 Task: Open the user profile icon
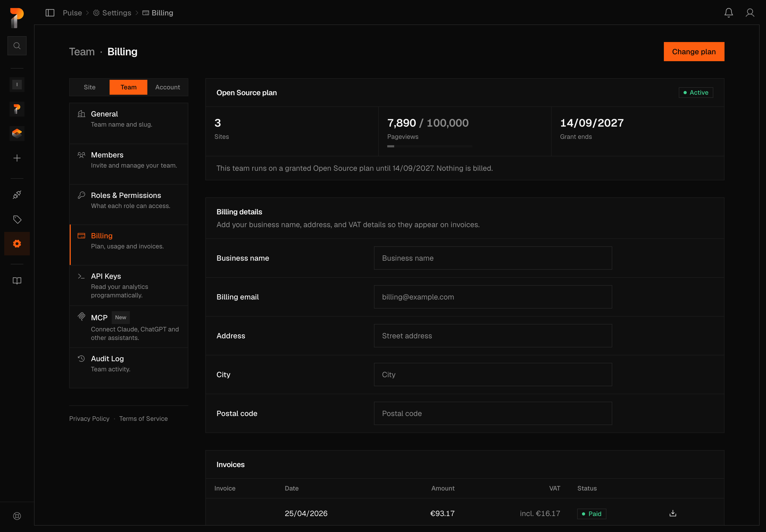(x=750, y=13)
